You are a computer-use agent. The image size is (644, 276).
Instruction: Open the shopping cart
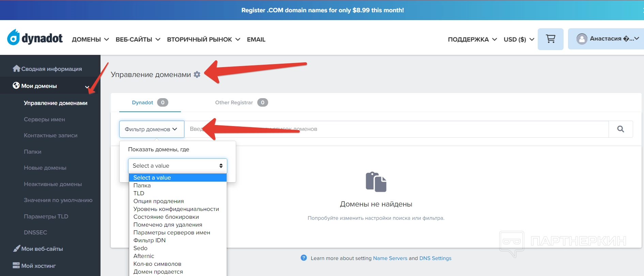pos(550,39)
